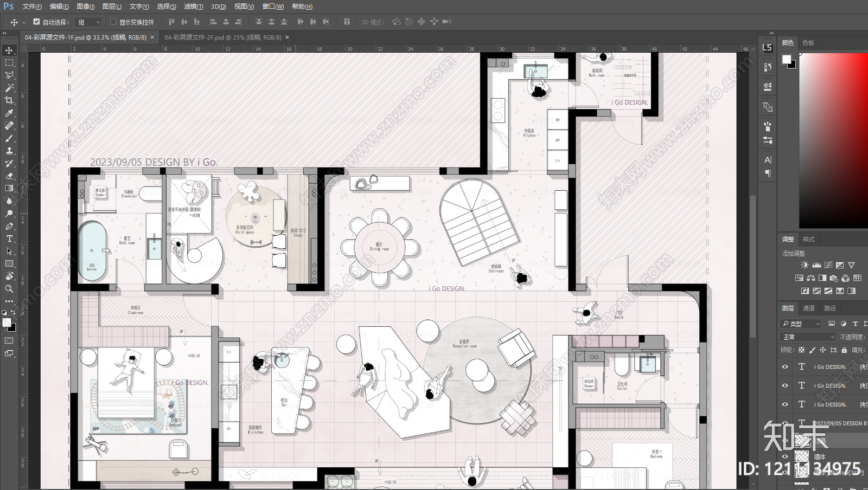
Task: Hide the second i Go DESIGN. layer
Action: point(785,386)
